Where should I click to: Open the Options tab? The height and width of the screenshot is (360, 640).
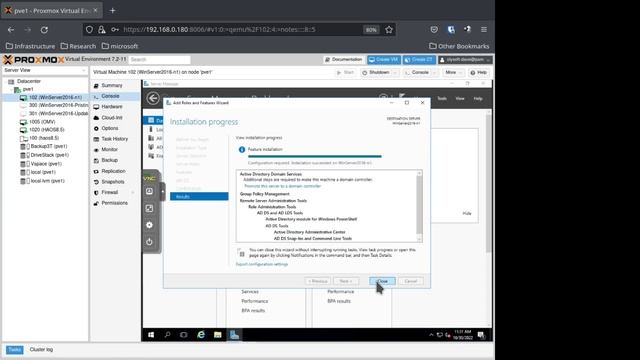(x=109, y=128)
